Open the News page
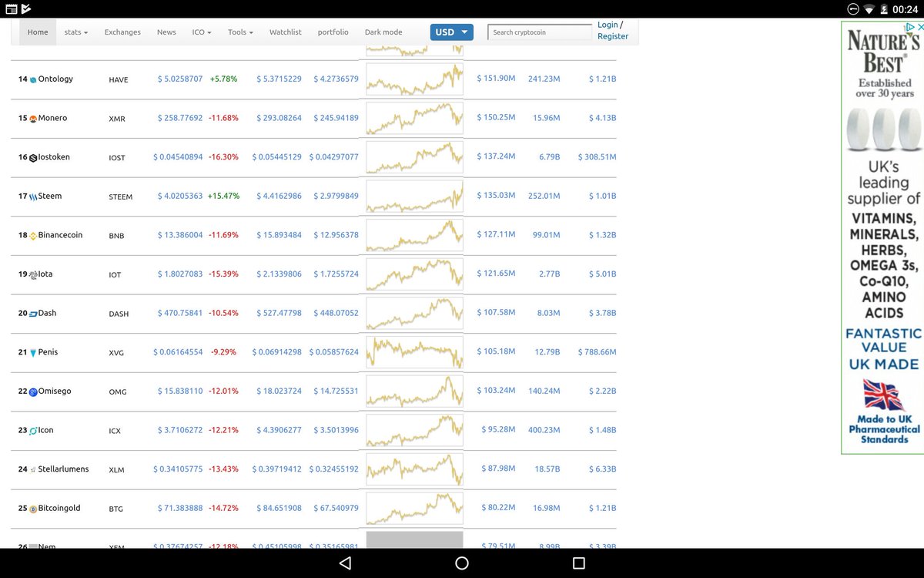This screenshot has height=578, width=924. (166, 32)
